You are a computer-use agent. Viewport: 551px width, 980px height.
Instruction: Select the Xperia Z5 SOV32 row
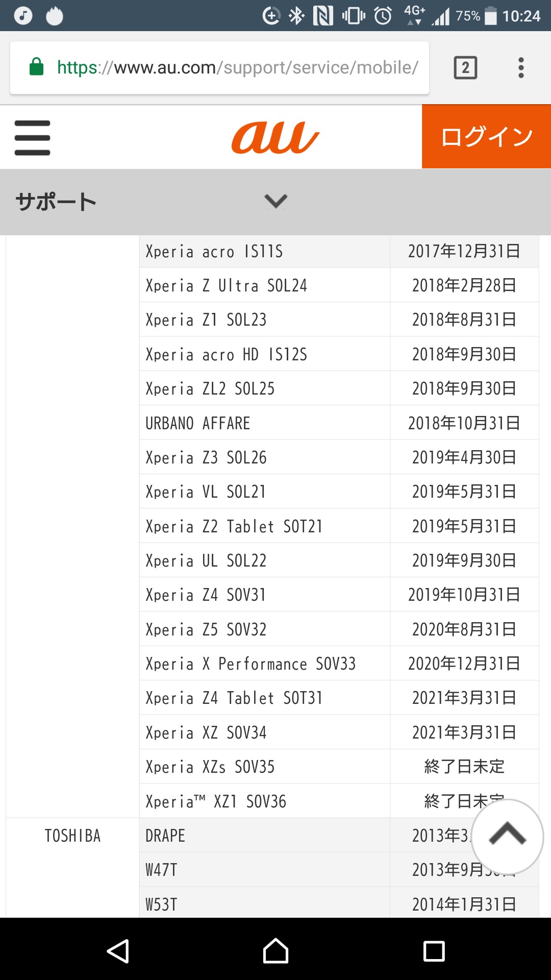[206, 629]
